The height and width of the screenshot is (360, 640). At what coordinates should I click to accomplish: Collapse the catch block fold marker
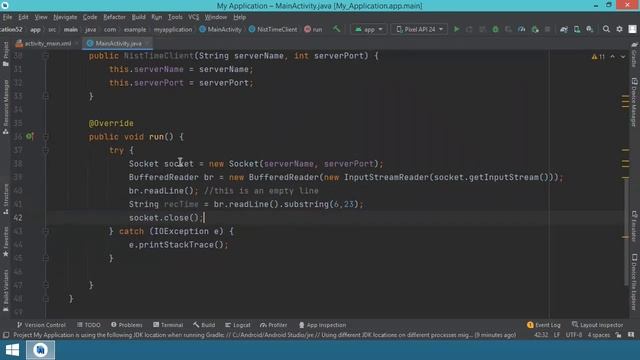46,231
